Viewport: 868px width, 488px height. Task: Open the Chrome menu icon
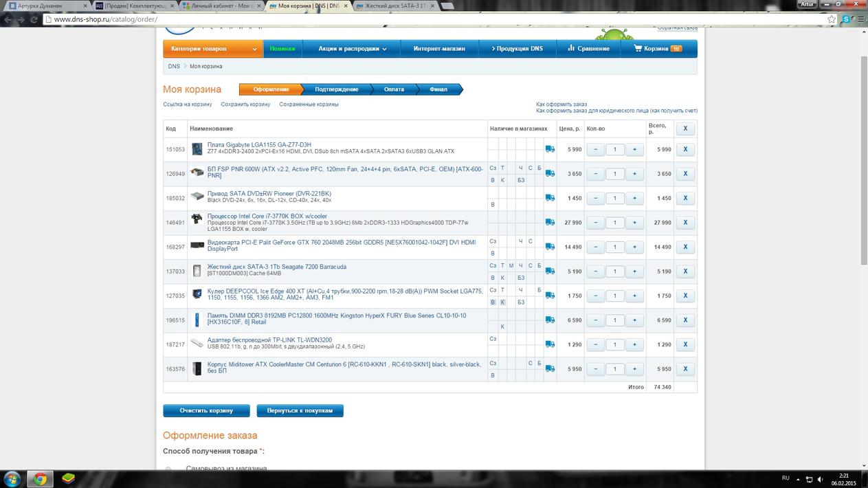tap(862, 19)
